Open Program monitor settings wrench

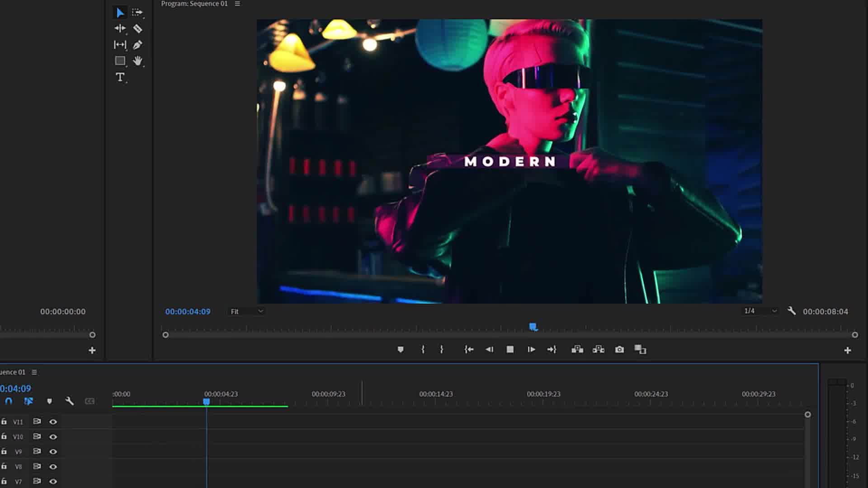pyautogui.click(x=791, y=311)
